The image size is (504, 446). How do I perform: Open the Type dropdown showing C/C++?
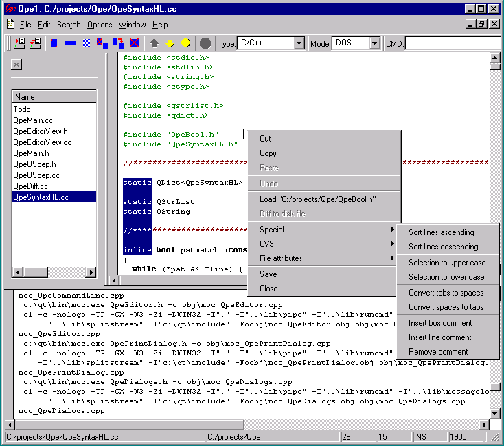pos(299,43)
